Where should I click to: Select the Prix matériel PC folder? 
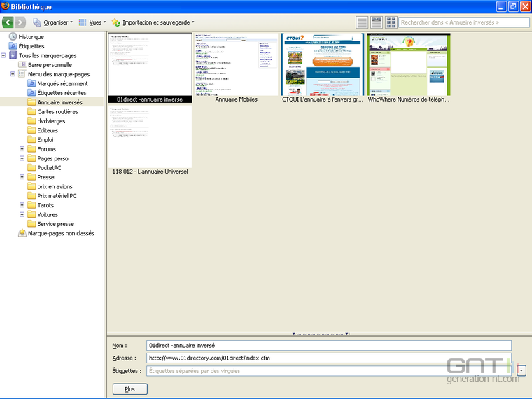[52, 196]
